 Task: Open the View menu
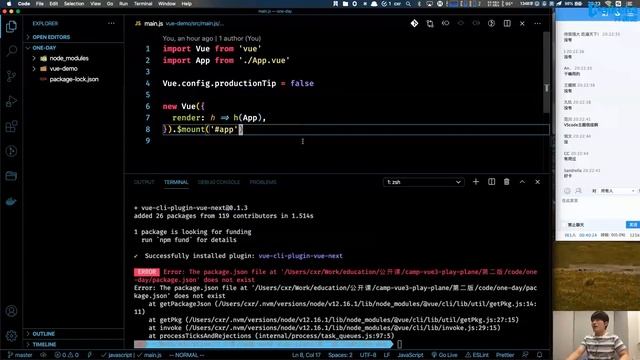coord(96,4)
